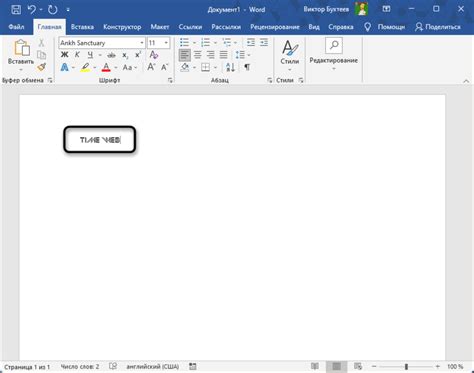Toggle bold formatting (Ж)

pos(64,55)
